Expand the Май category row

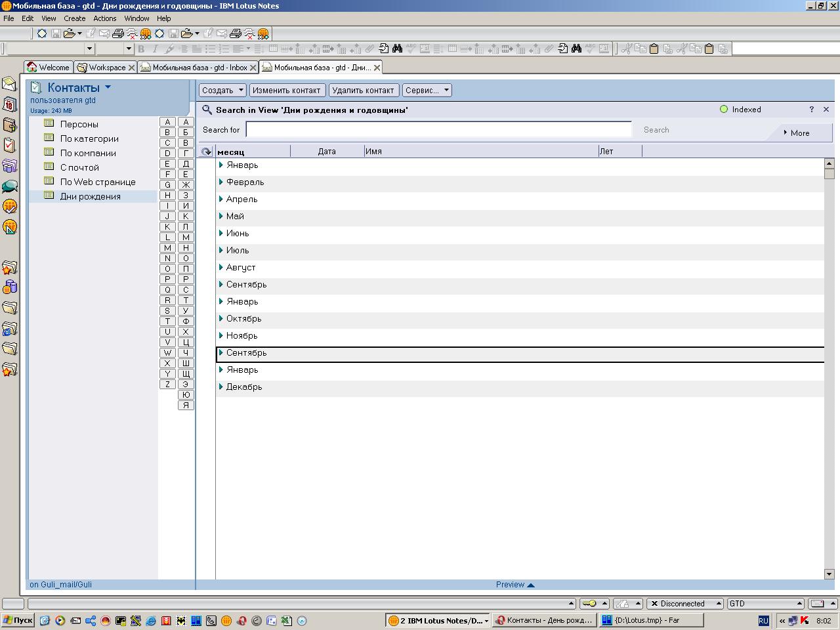click(x=221, y=216)
